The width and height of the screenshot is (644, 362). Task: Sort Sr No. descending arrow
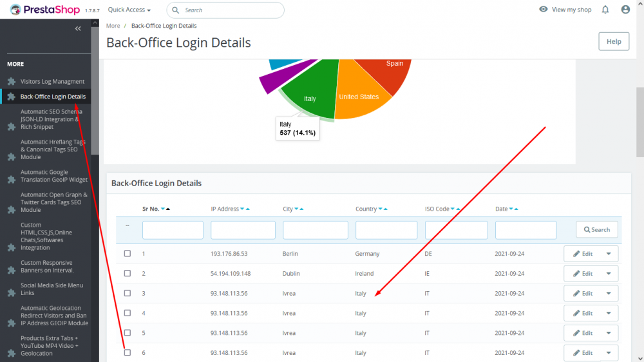tap(163, 209)
